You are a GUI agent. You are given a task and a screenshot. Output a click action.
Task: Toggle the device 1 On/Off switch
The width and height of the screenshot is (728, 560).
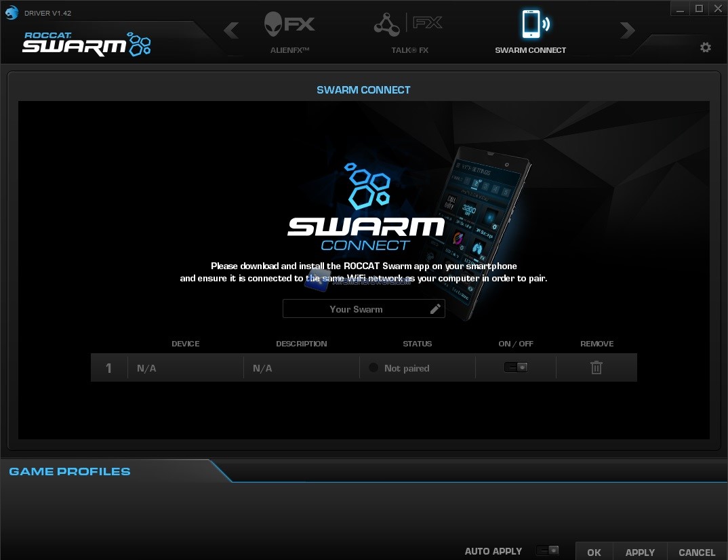[516, 367]
